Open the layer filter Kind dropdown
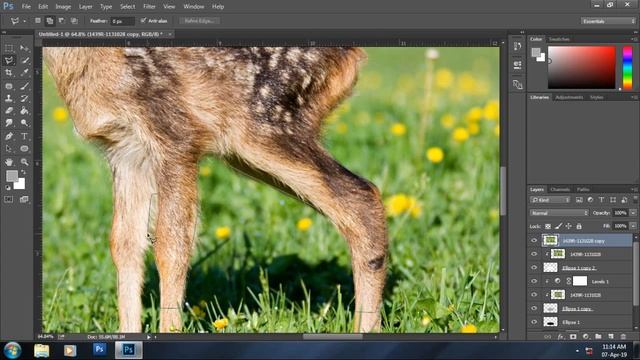 coord(550,200)
